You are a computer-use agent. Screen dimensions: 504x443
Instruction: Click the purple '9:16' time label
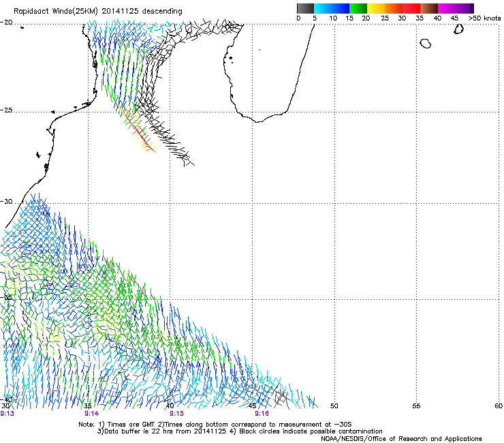click(262, 414)
